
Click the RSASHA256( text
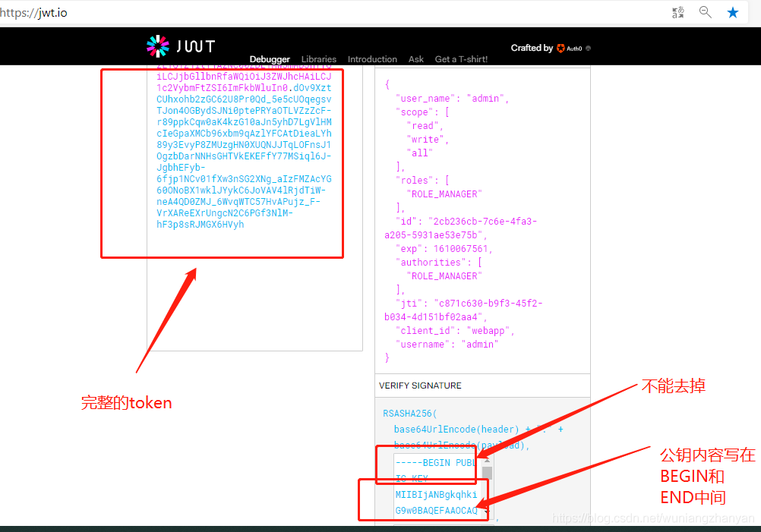(x=409, y=414)
